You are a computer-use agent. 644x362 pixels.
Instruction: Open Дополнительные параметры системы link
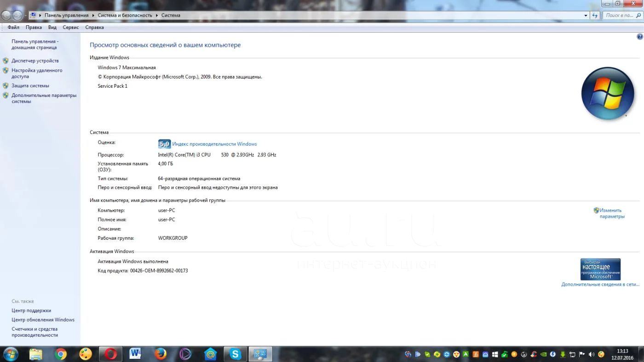tap(44, 98)
